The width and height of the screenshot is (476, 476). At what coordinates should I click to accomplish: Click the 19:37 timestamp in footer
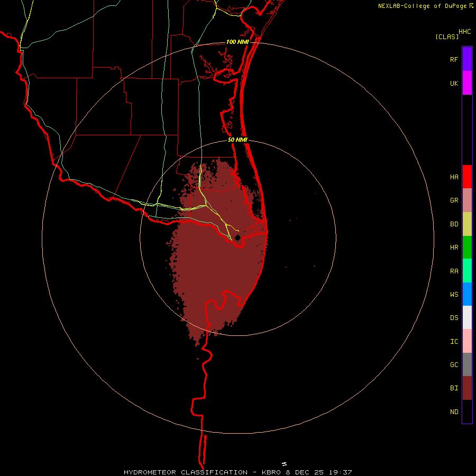point(342,472)
